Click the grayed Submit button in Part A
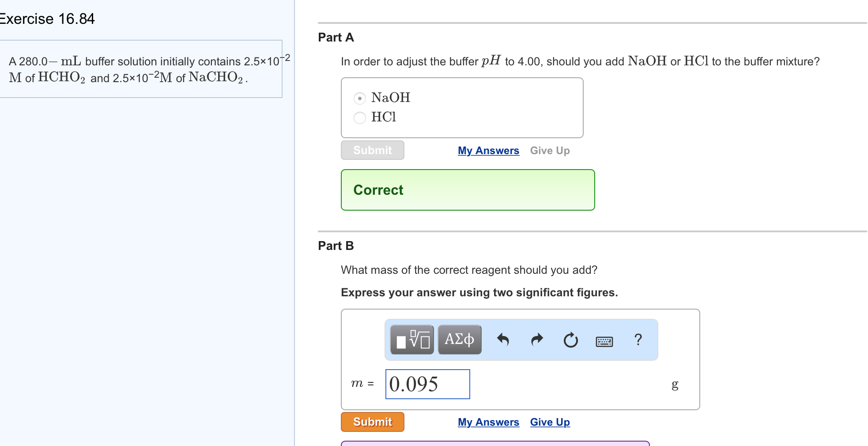868x446 pixels. 372,150
